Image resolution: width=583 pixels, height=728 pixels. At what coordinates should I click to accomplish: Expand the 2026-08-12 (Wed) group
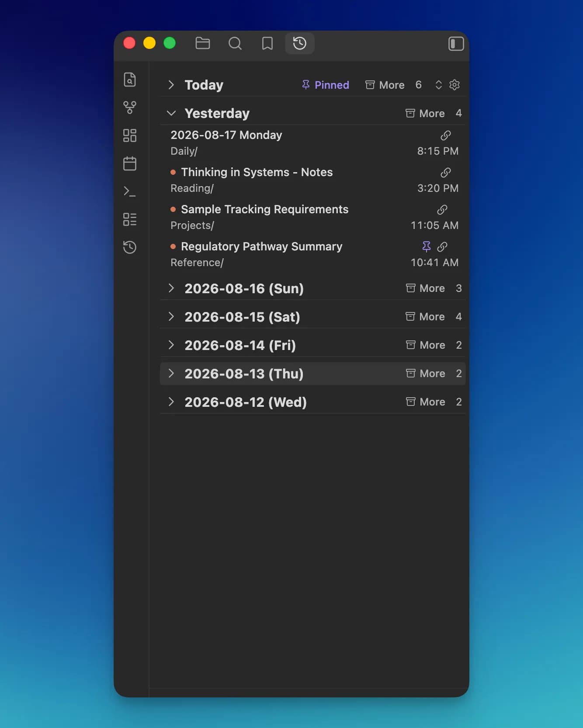pyautogui.click(x=171, y=402)
